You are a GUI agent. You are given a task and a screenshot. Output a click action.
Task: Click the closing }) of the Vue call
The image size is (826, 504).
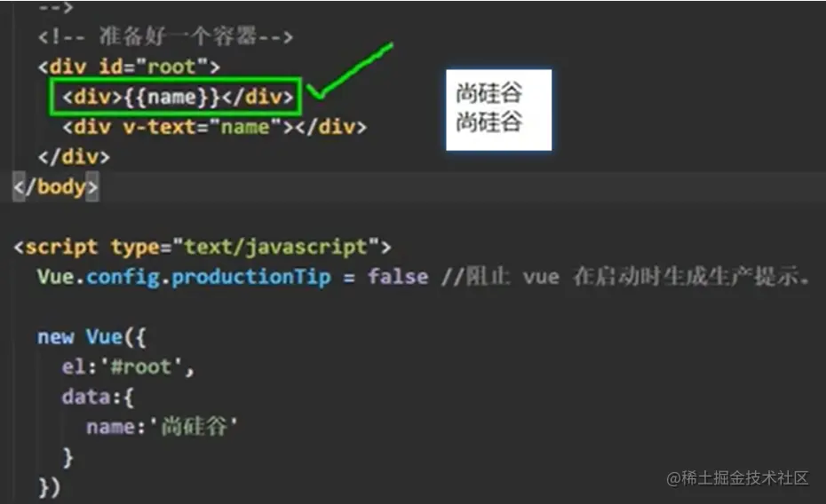(50, 487)
